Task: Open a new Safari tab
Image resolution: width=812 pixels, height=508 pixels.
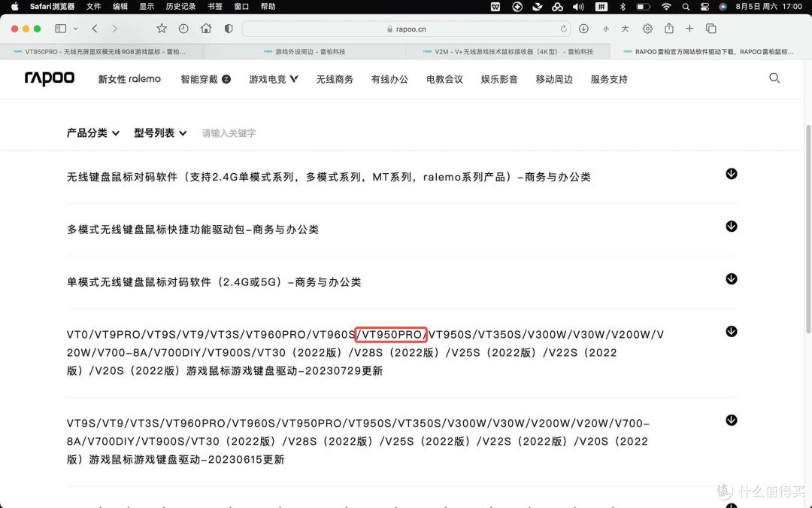Action: click(689, 29)
